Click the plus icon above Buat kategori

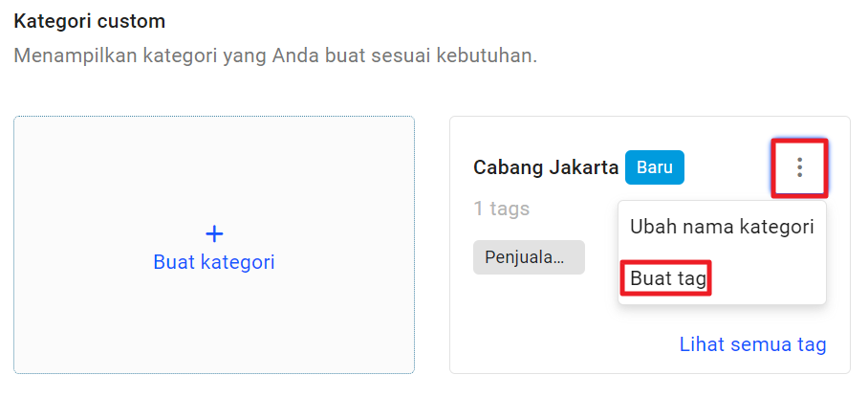point(214,234)
